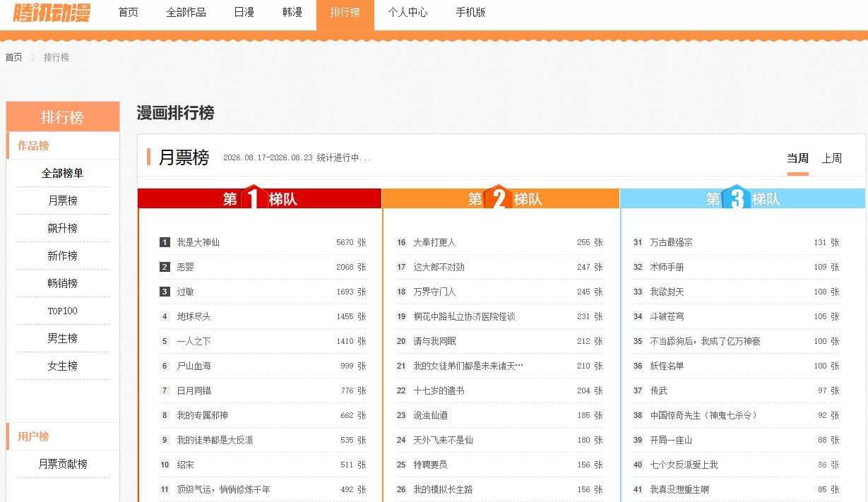Open the 男生榜 sidebar entry
Viewport: 868px width, 502px height.
pos(63,338)
